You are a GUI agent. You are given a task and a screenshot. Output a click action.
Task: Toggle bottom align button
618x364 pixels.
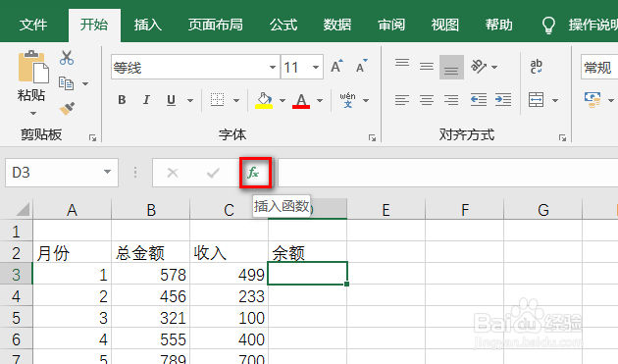451,67
